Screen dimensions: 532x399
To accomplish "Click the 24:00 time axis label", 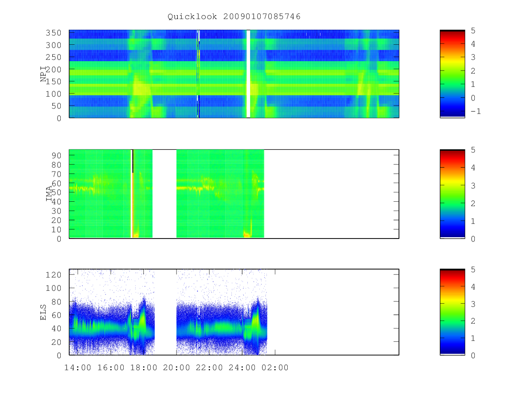I will click(x=242, y=368).
